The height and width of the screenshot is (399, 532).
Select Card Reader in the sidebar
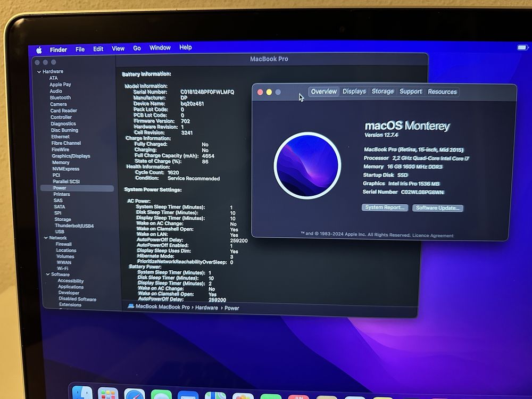63,111
